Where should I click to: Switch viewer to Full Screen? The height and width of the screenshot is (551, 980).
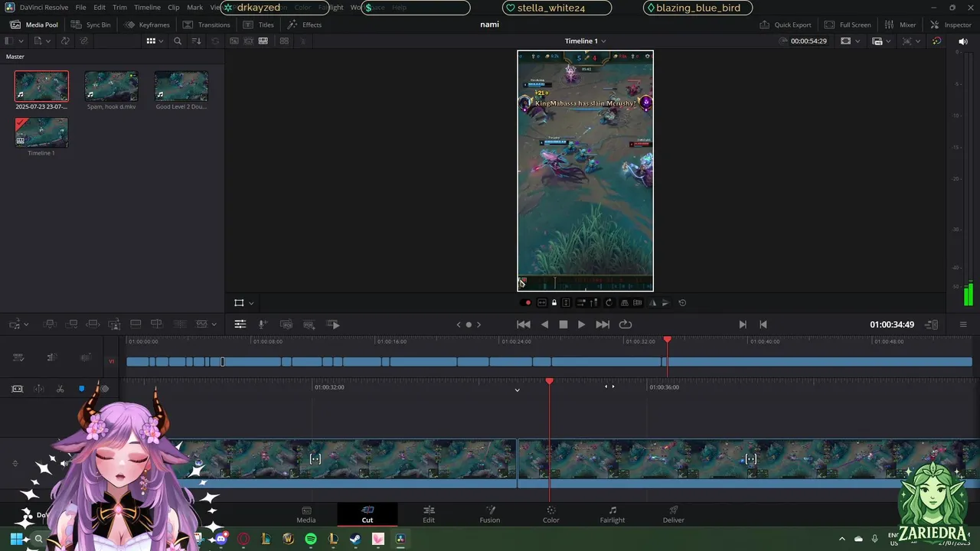(848, 24)
